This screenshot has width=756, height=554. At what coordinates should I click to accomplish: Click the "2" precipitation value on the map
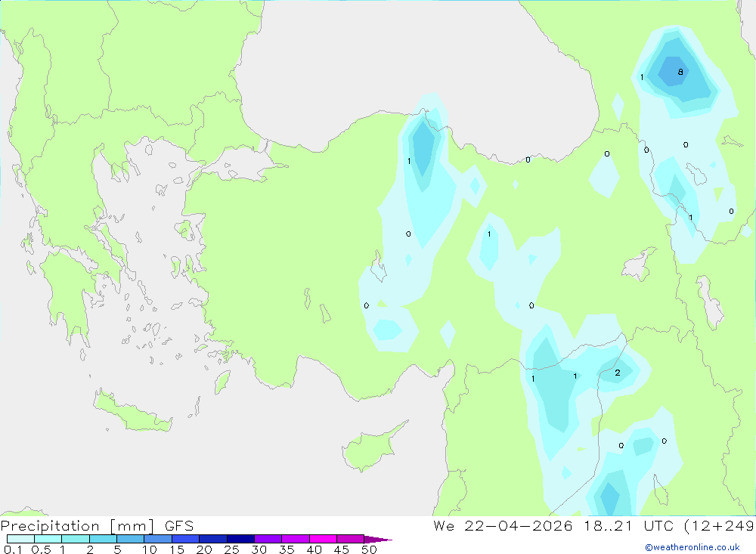pyautogui.click(x=618, y=373)
